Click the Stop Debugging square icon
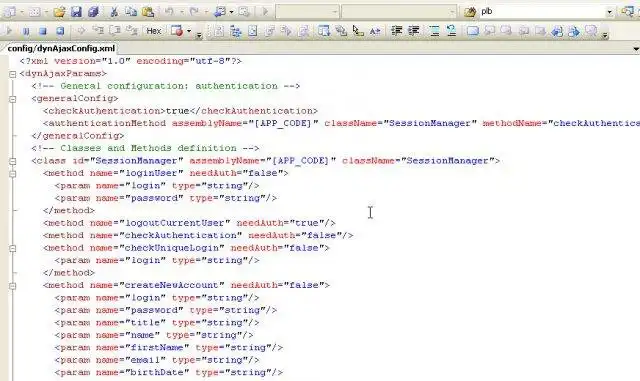The height and width of the screenshot is (381, 640). 42,31
